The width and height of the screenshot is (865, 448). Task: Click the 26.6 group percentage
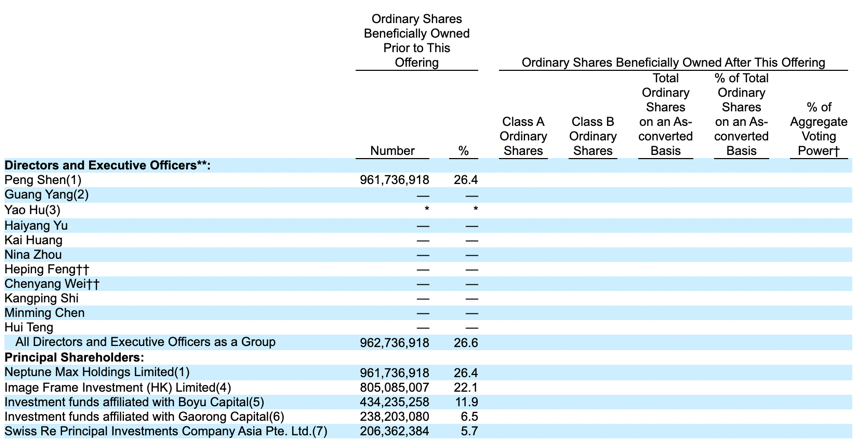pyautogui.click(x=466, y=343)
